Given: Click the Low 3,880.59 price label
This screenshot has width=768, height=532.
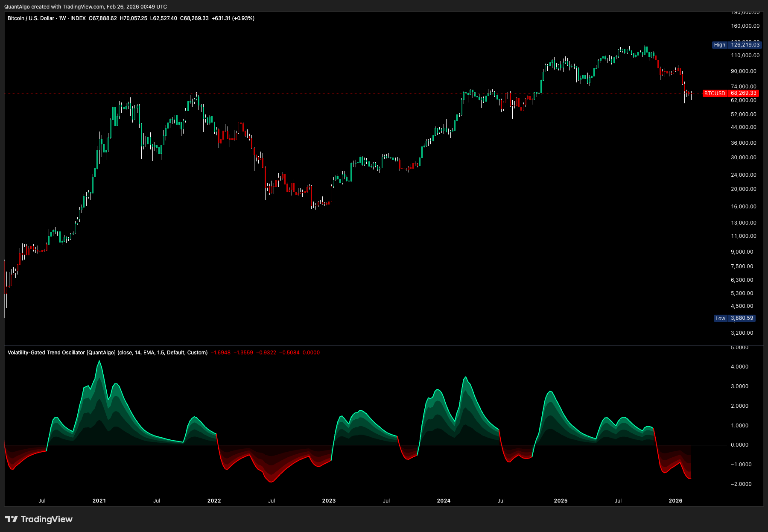Looking at the screenshot, I should coord(734,318).
